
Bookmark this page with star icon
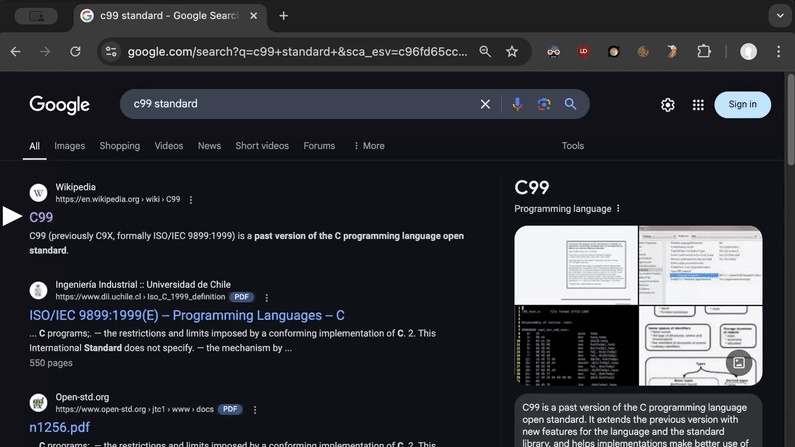click(x=512, y=51)
